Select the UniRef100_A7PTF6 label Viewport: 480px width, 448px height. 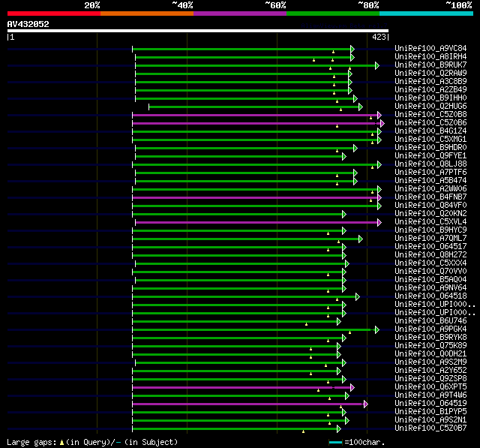click(430, 173)
